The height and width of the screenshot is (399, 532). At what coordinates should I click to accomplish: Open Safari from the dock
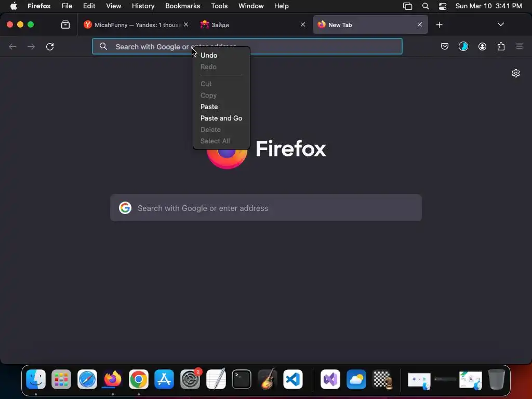click(87, 379)
